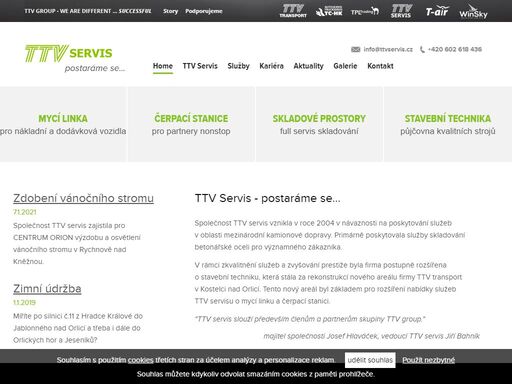Click the udělit souhlas cookie button
Image resolution: width=512 pixels, height=384 pixels.
pos(370,360)
